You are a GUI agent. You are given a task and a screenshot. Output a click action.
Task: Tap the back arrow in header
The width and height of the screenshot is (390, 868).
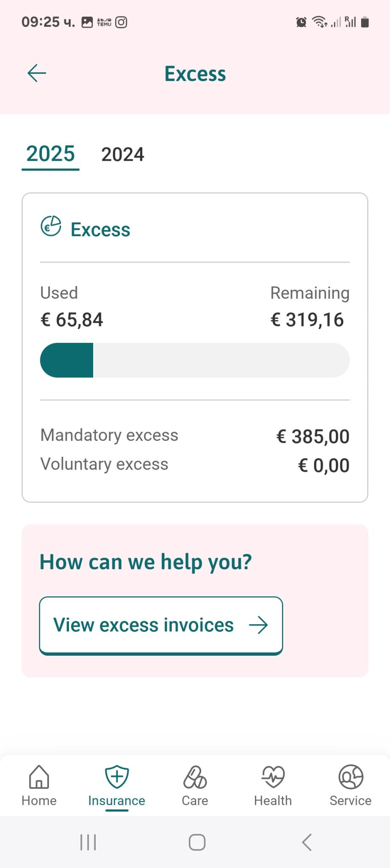click(37, 73)
